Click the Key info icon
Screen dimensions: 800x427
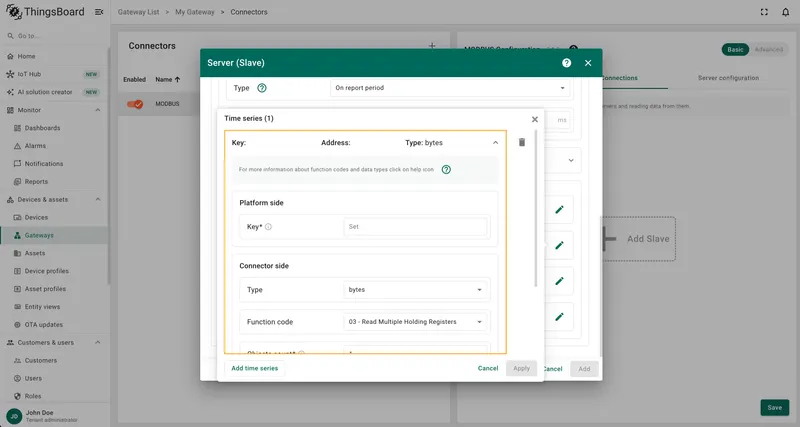point(268,227)
